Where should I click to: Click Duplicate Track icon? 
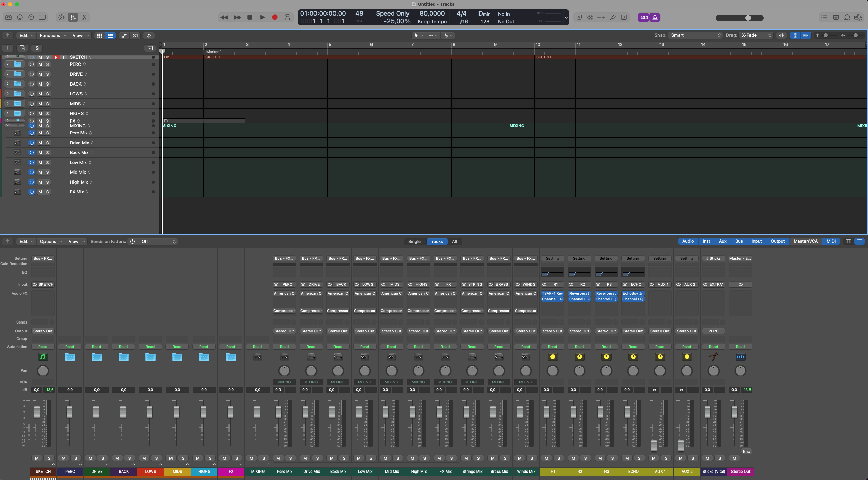[x=22, y=48]
